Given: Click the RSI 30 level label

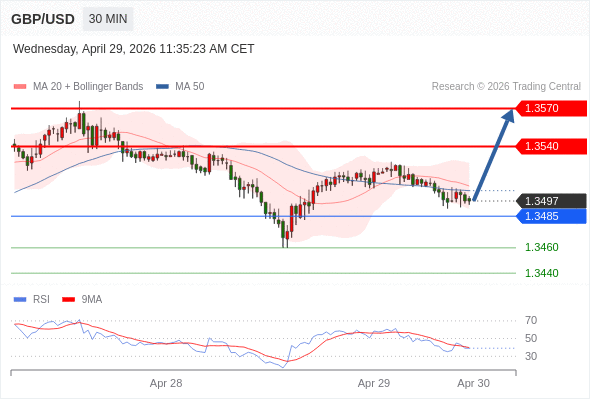Looking at the screenshot, I should 531,356.
